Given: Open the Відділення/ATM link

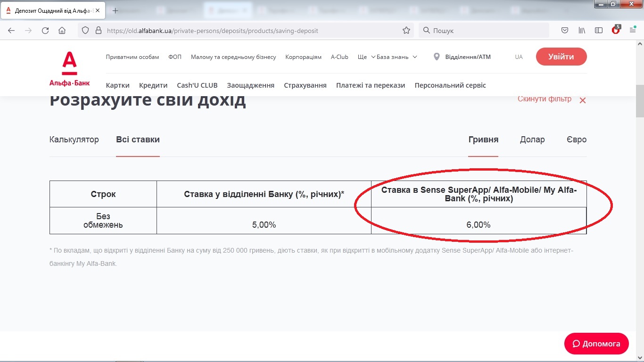Looking at the screenshot, I should (468, 57).
